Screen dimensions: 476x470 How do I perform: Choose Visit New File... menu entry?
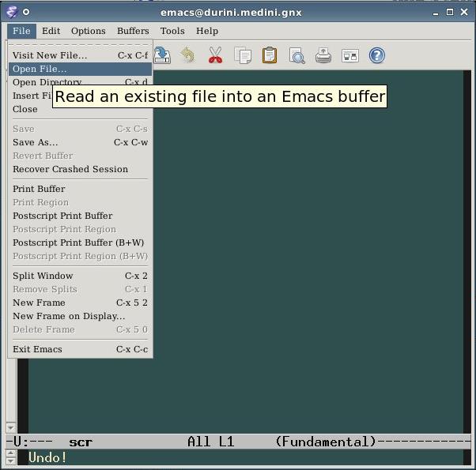coord(80,55)
